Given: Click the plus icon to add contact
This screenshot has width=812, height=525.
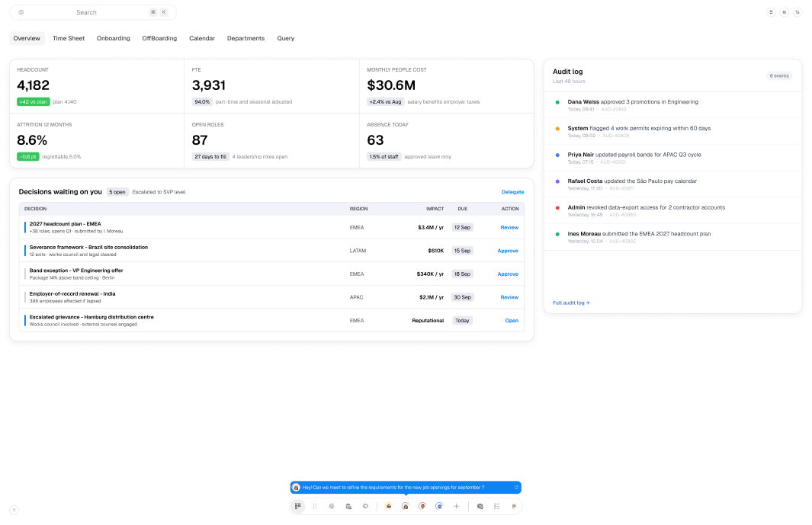Looking at the screenshot, I should click(x=456, y=506).
